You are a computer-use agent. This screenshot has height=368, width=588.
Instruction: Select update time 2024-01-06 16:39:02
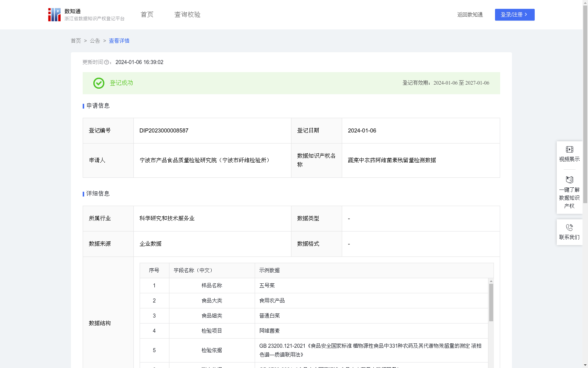click(139, 63)
